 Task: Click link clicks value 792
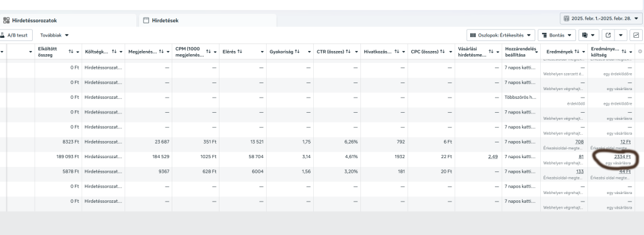click(x=401, y=142)
